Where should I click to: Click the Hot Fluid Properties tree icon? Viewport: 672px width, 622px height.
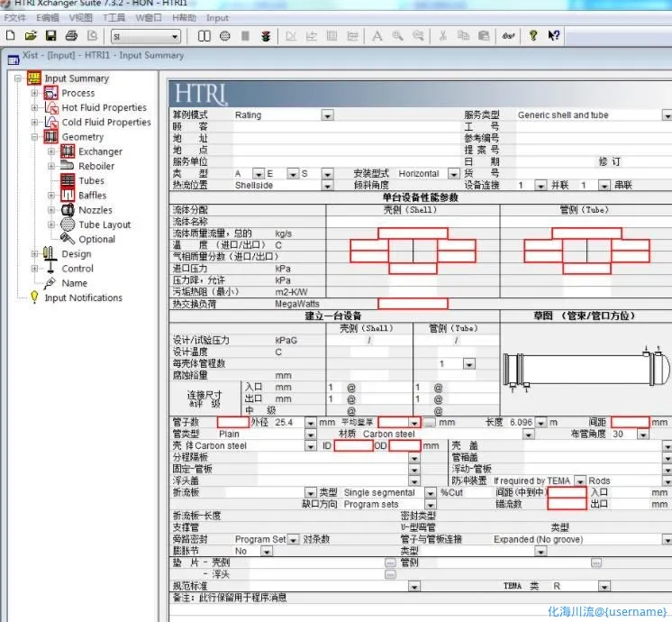pyautogui.click(x=51, y=107)
